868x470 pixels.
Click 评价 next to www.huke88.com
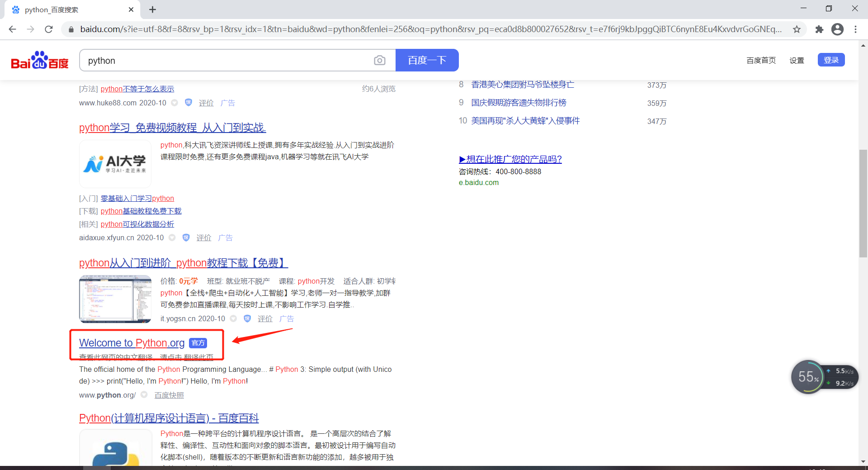[x=206, y=103]
